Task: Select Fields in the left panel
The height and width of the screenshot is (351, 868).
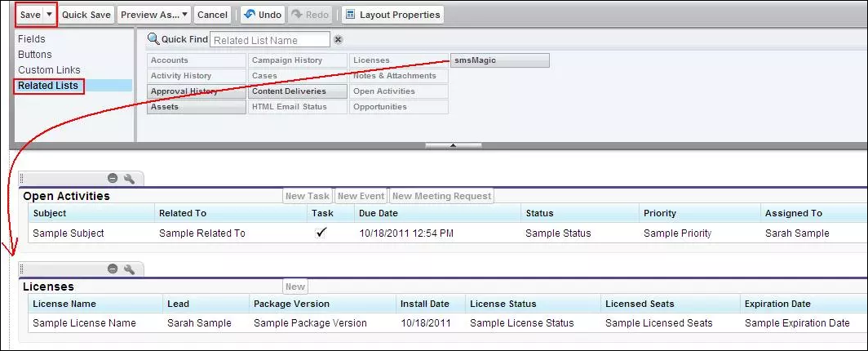Action: (x=32, y=38)
